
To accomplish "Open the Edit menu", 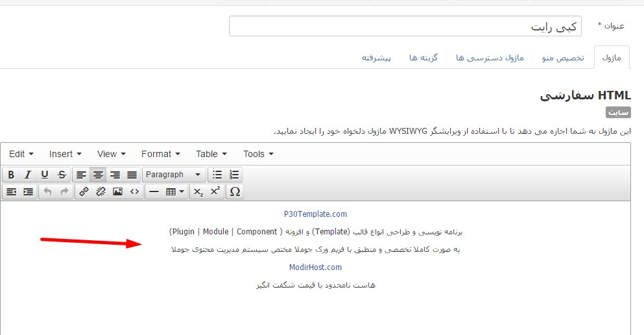I will (x=21, y=154).
